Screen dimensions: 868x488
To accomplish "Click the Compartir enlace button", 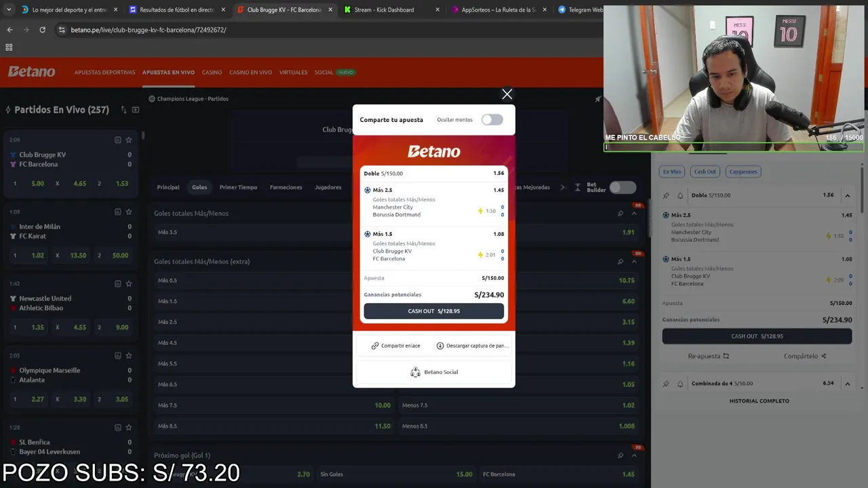I will pyautogui.click(x=395, y=346).
